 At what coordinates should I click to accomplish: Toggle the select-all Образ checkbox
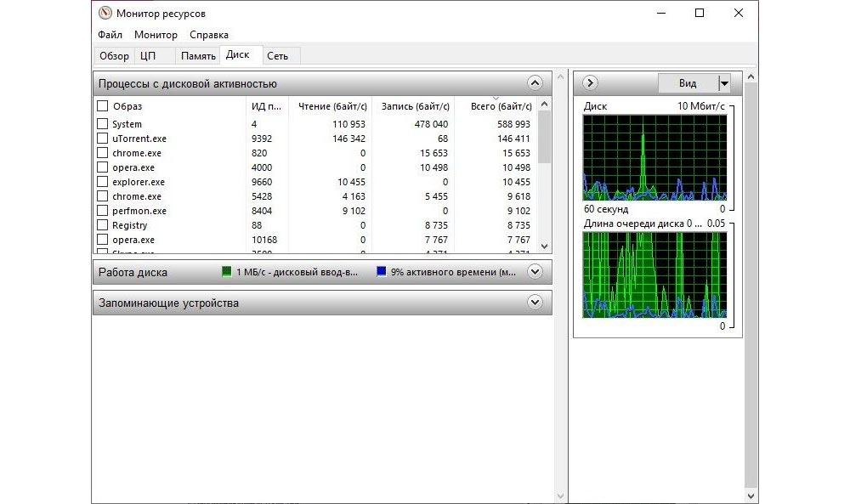click(103, 106)
